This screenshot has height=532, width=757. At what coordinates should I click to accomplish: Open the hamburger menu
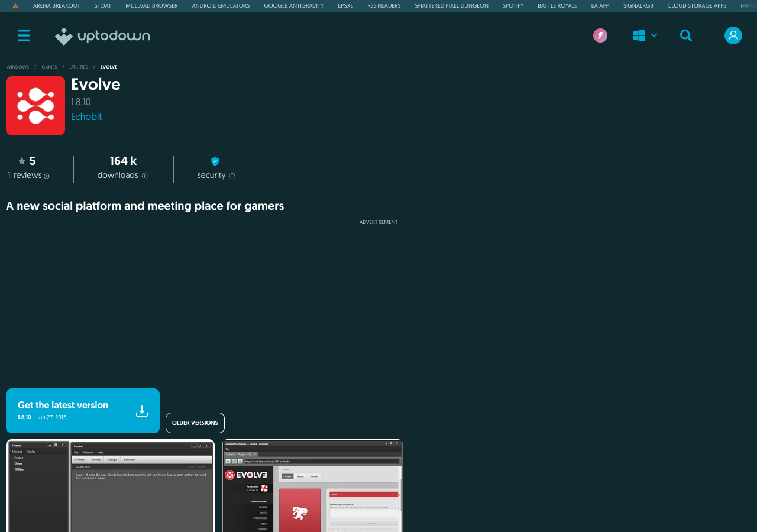[x=24, y=35]
